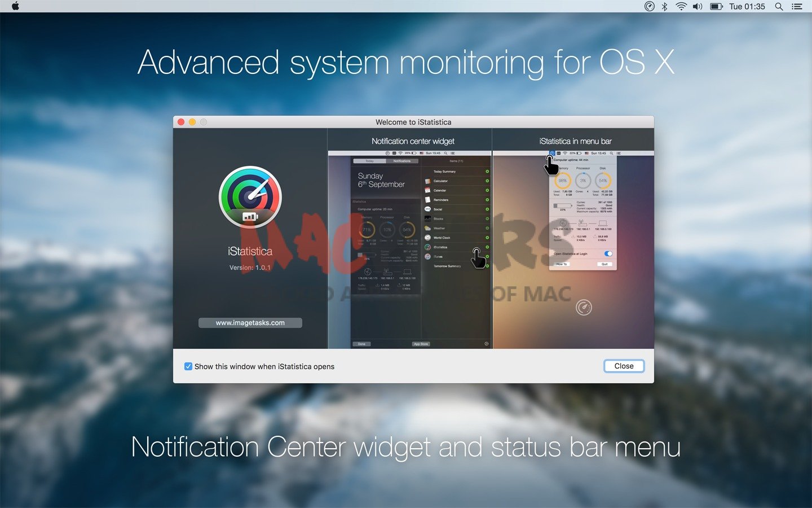The width and height of the screenshot is (812, 508).
Task: Add the Calendar widget with green plus
Action: (x=487, y=190)
